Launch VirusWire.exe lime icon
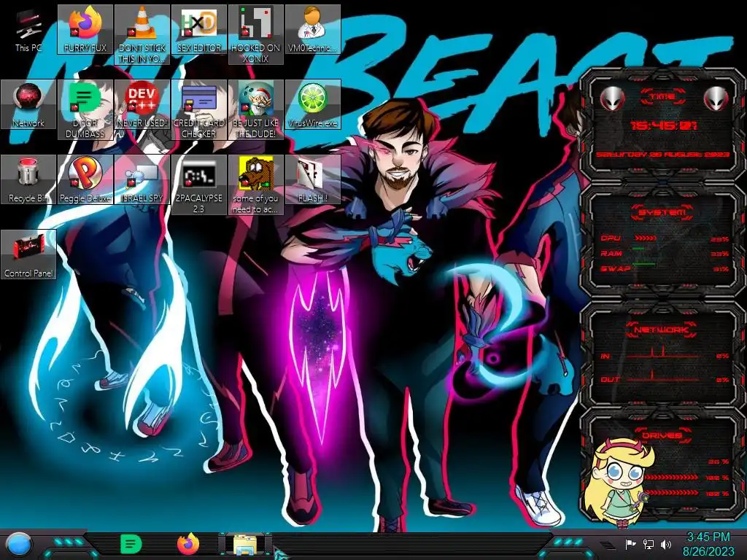The image size is (747, 560). tap(312, 105)
